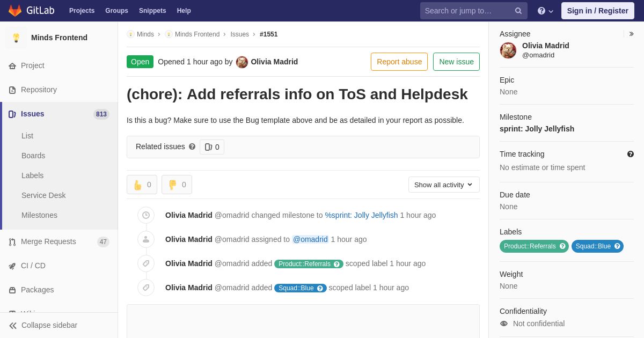The height and width of the screenshot is (338, 644).
Task: Click help icon on activity Squad::Blue label
Action: click(320, 288)
